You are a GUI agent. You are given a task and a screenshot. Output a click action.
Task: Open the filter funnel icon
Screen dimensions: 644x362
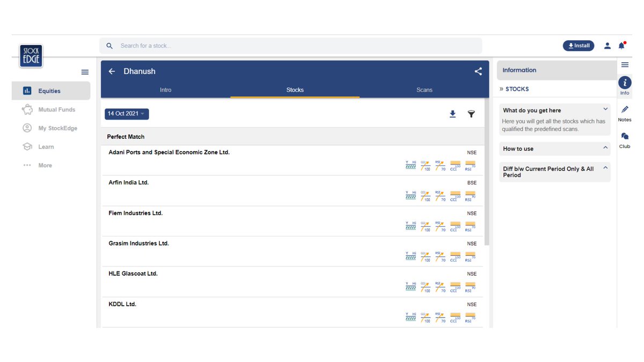click(x=471, y=114)
